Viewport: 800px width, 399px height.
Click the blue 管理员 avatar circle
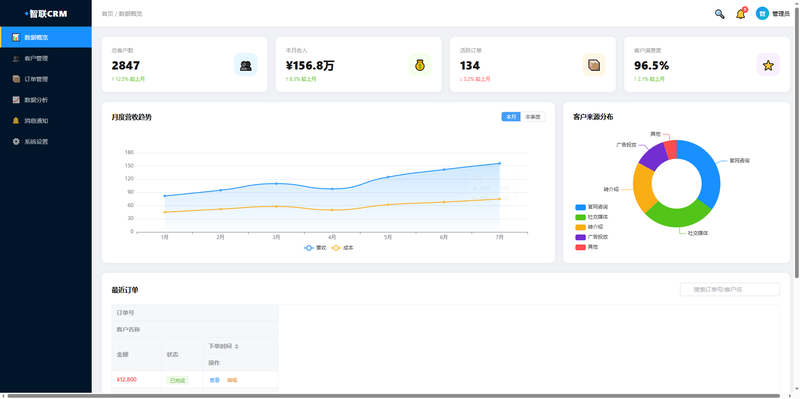point(762,14)
